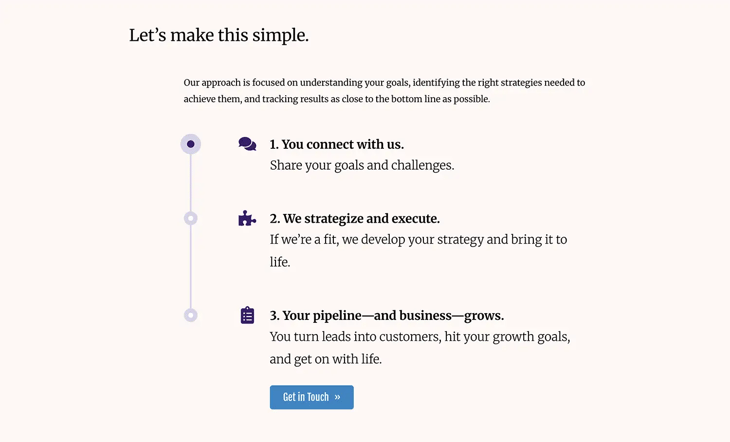Click "Our approach is focused" paragraph line

[384, 83]
